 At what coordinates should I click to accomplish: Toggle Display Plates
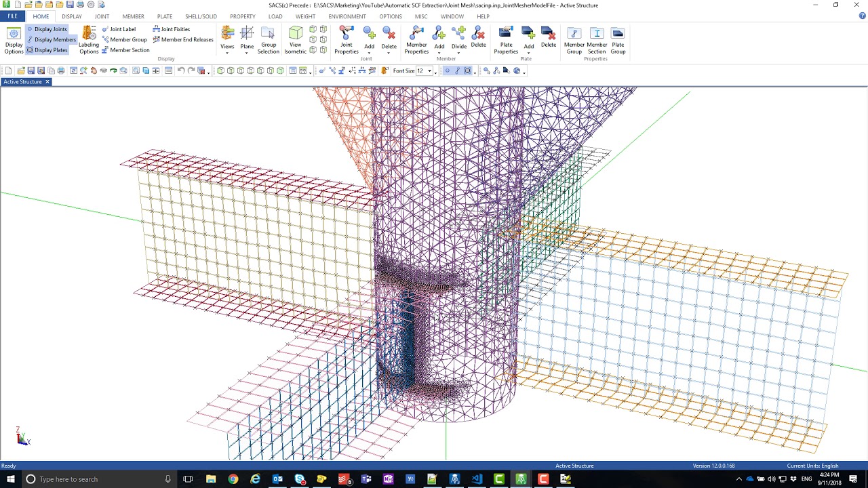pyautogui.click(x=47, y=50)
